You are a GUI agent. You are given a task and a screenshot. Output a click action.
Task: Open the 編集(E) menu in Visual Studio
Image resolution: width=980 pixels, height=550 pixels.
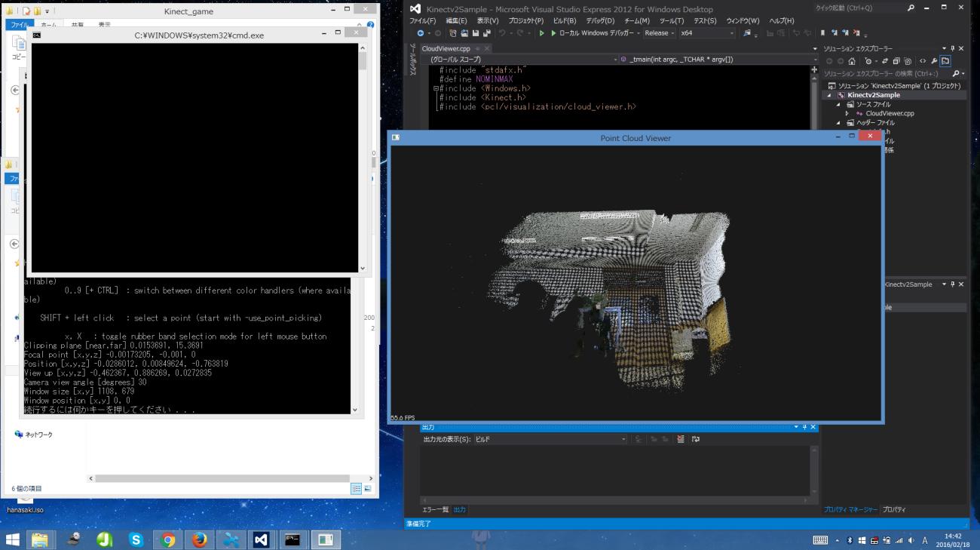click(x=456, y=21)
